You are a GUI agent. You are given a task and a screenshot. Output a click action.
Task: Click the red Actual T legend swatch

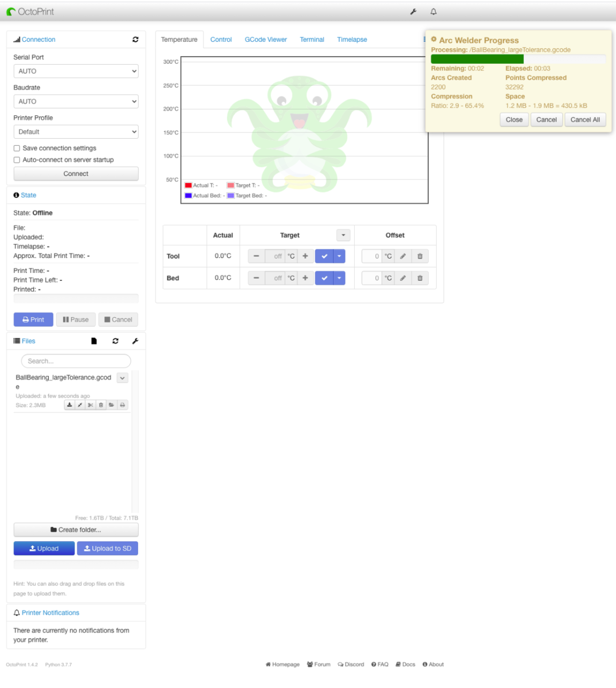pos(188,185)
